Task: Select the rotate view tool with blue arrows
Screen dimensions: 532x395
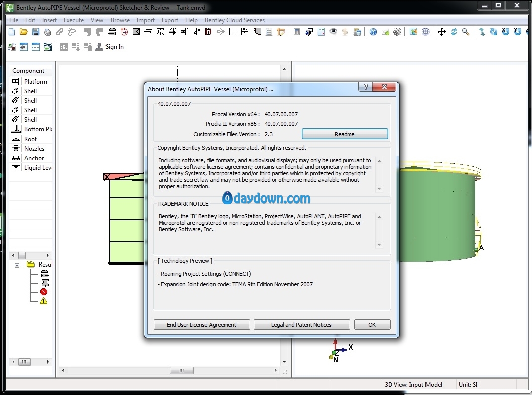Action: [x=454, y=32]
